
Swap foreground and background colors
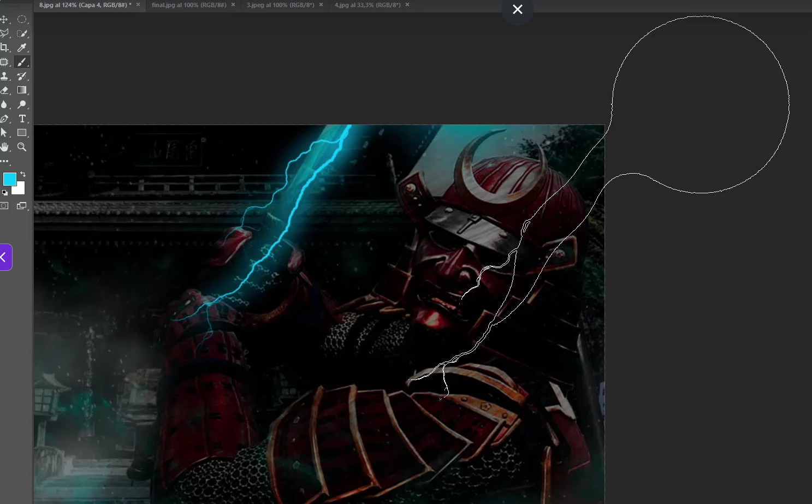(x=23, y=174)
